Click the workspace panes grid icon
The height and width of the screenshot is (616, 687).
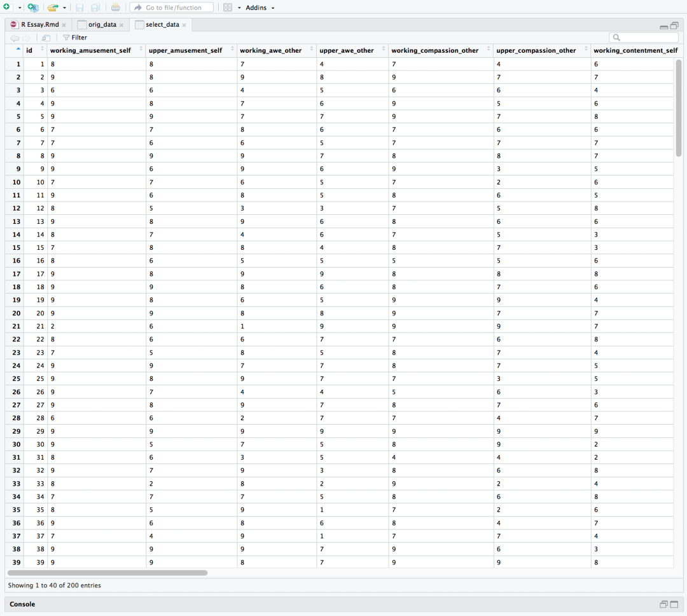coord(228,8)
